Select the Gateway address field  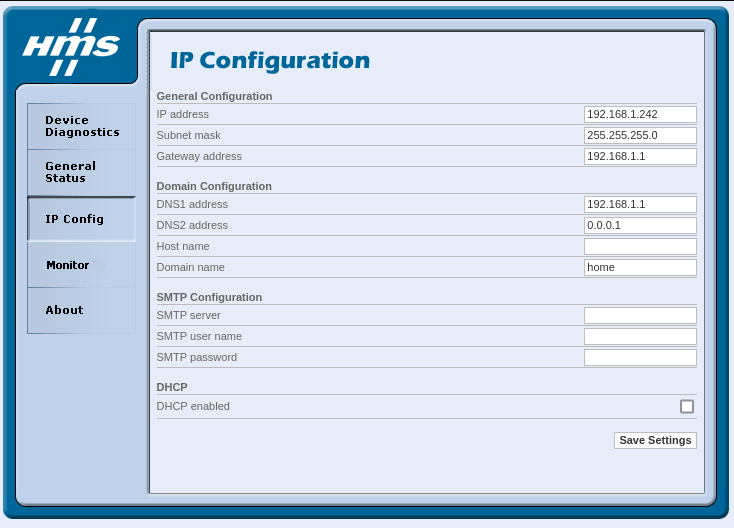coord(640,157)
